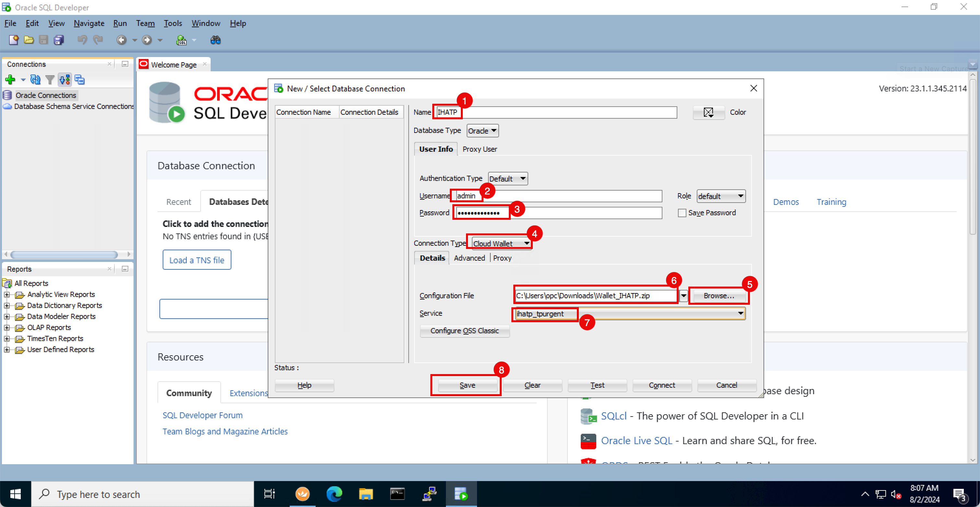Viewport: 980px width, 507px height.
Task: Click the Test button
Action: [x=597, y=385]
